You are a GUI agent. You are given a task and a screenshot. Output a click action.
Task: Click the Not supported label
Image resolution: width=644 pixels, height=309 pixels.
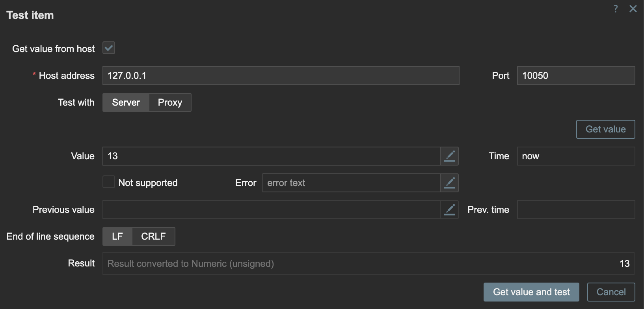pyautogui.click(x=148, y=183)
